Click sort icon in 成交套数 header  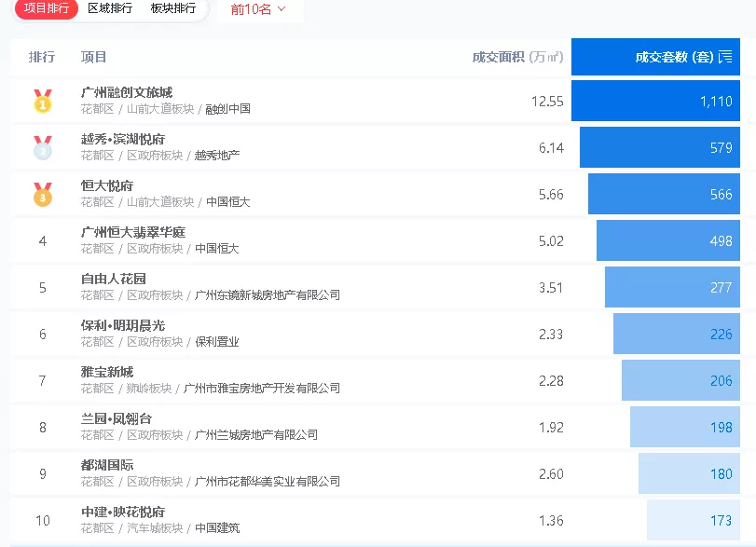coord(726,57)
